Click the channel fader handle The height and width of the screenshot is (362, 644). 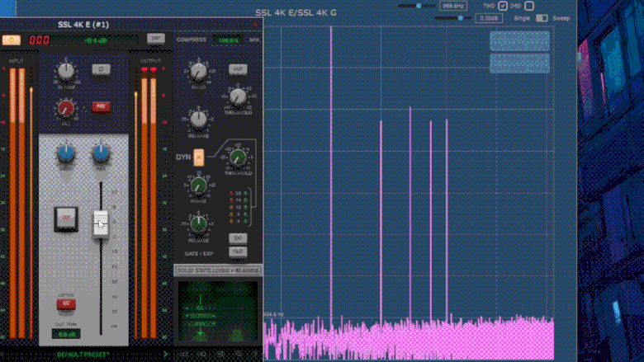tap(100, 223)
